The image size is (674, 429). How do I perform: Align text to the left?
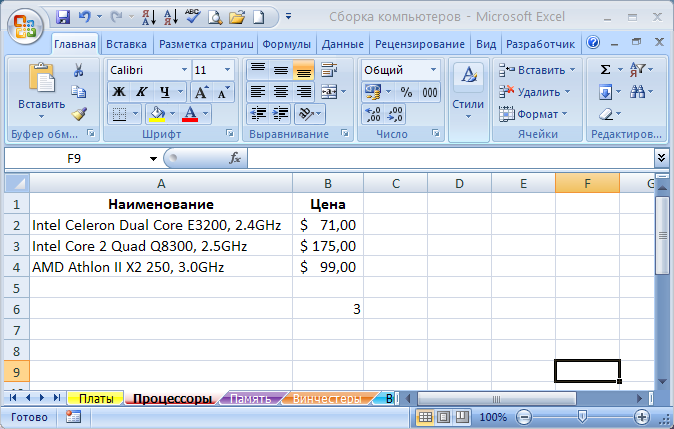258,92
